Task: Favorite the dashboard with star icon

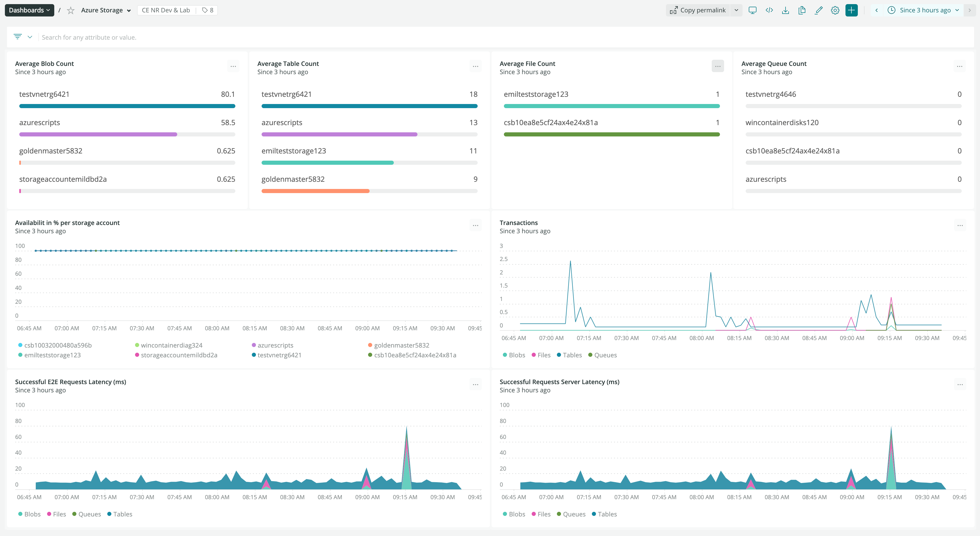Action: point(70,10)
